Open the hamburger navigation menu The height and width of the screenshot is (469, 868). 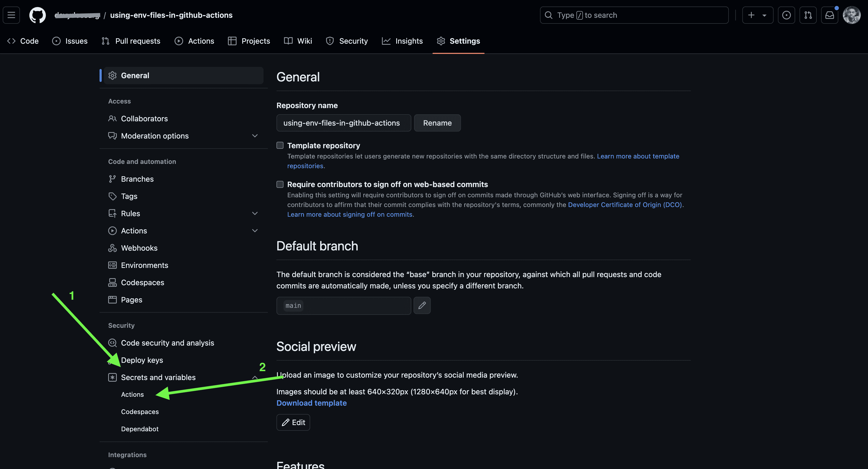tap(11, 15)
